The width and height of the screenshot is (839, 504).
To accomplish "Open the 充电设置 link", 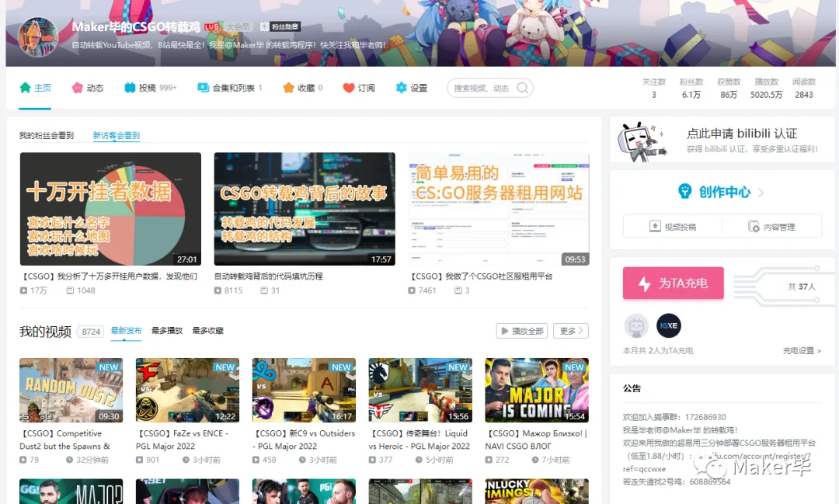I will click(802, 350).
